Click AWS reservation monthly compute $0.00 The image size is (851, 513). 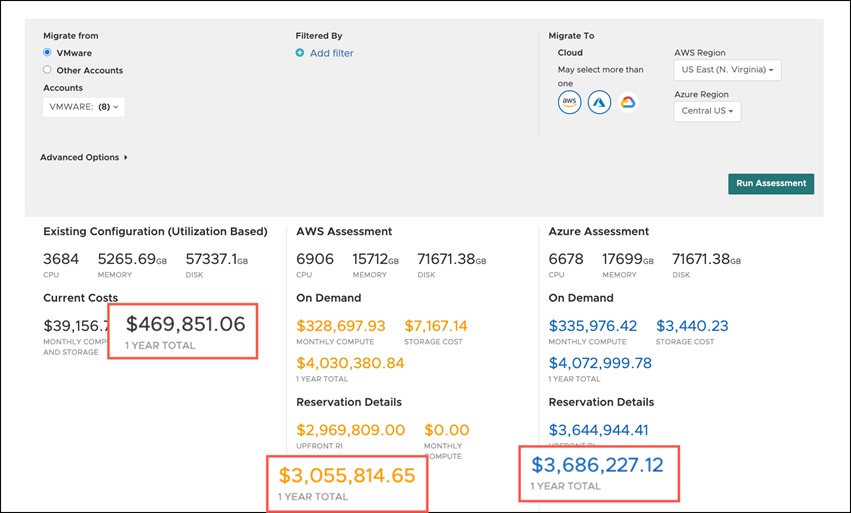(447, 430)
